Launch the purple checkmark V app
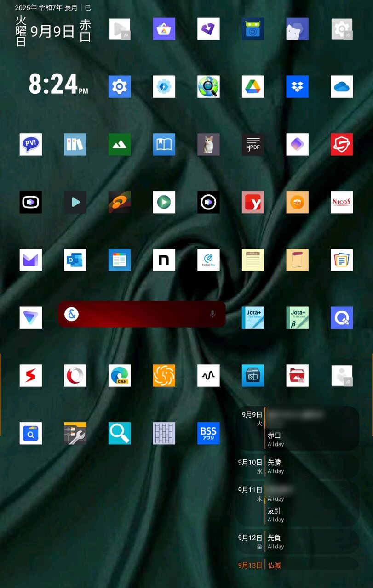The image size is (373, 588). point(208,29)
